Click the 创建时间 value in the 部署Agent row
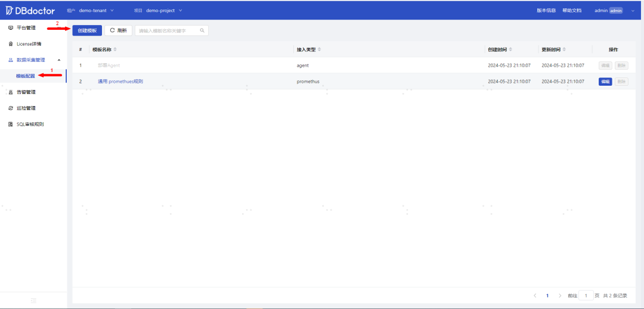This screenshot has width=644, height=309. click(x=509, y=65)
